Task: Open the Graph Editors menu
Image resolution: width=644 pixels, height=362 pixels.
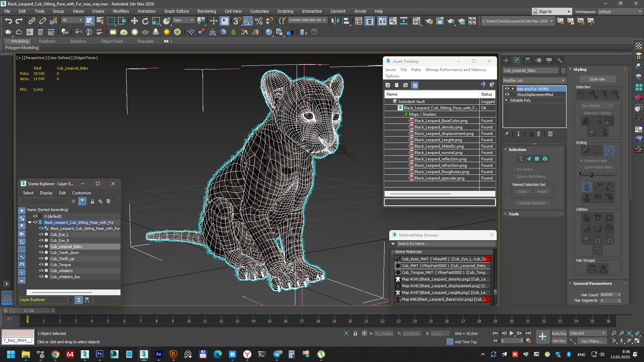Action: [x=177, y=11]
